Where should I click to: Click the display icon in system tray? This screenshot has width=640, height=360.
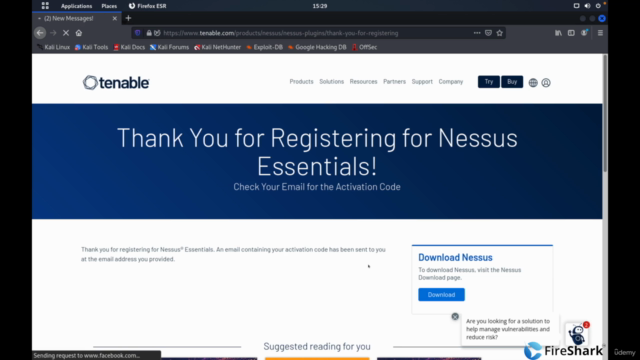(x=576, y=6)
